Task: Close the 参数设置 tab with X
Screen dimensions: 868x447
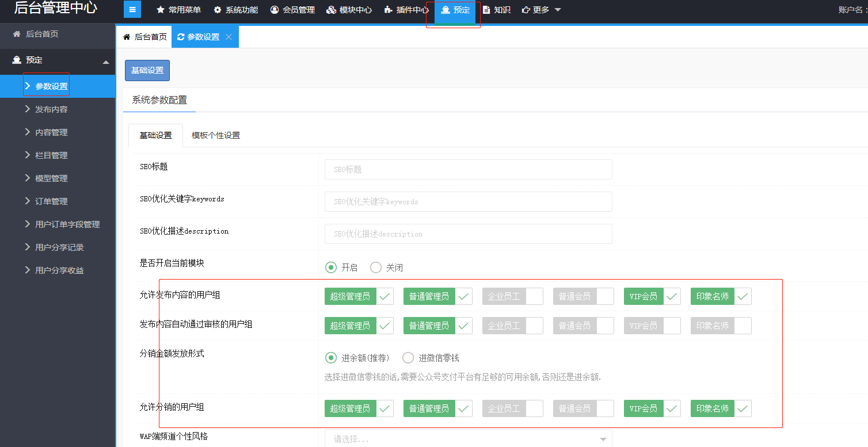Action: coord(229,37)
